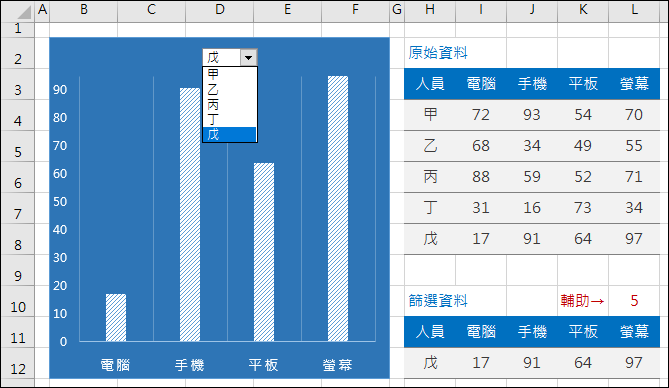Click 螢幕 header in filtered data table
The width and height of the screenshot is (669, 388).
click(x=634, y=332)
